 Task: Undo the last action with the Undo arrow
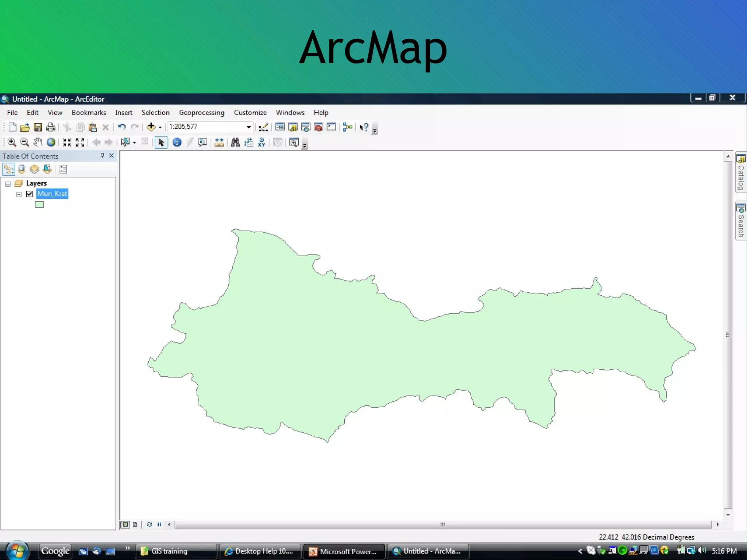point(121,127)
